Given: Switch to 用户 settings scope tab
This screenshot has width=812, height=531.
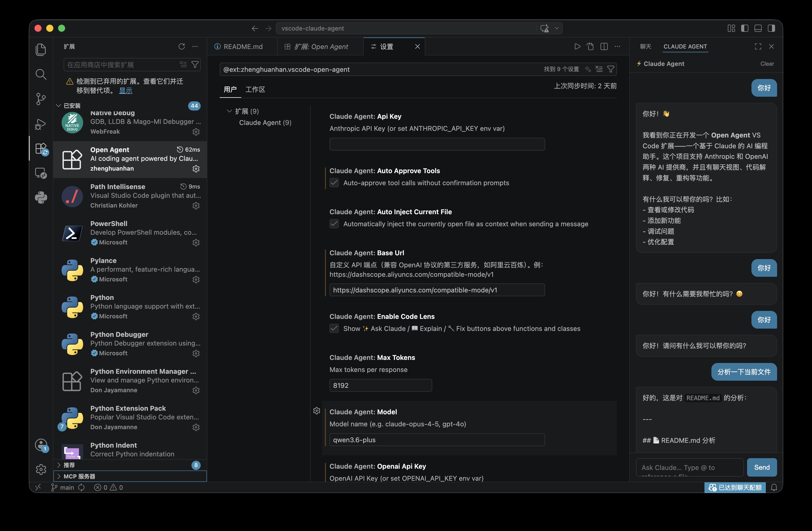Looking at the screenshot, I should [x=230, y=89].
